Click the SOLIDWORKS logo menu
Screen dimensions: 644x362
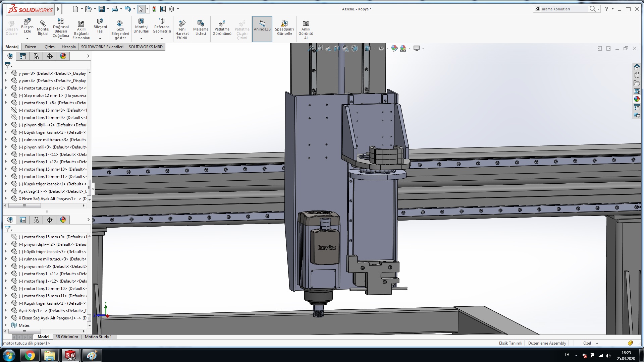coord(31,9)
